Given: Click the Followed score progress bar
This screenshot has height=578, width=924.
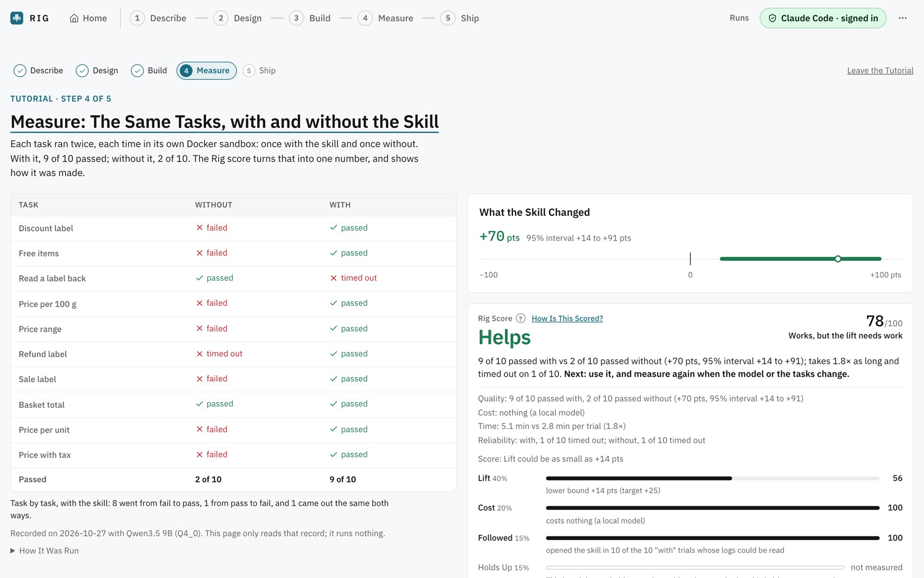Looking at the screenshot, I should (713, 538).
